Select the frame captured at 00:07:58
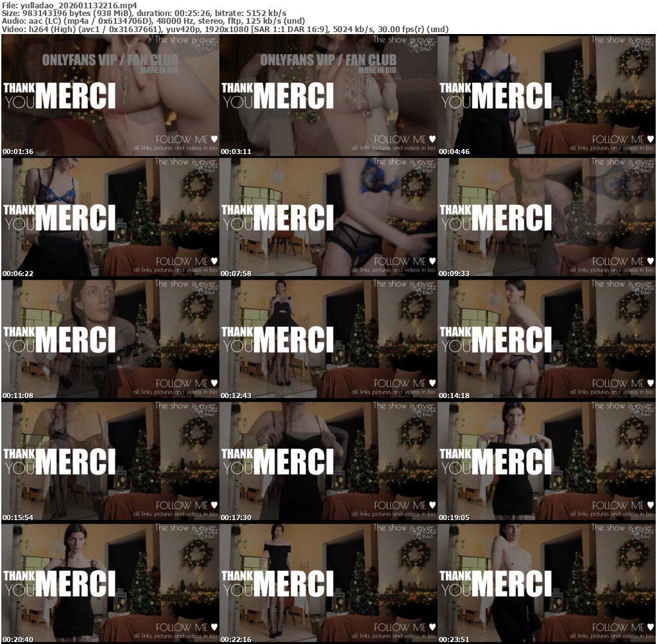The image size is (657, 644). pyautogui.click(x=328, y=218)
